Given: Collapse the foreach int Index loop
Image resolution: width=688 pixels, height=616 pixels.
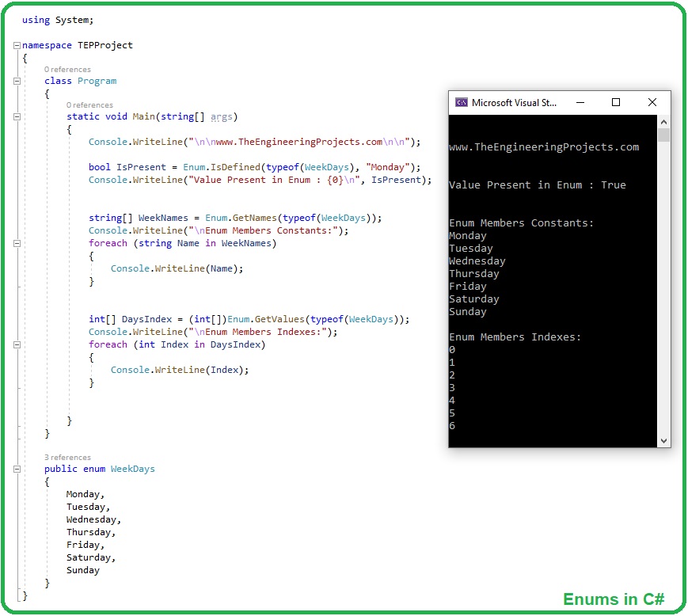Looking at the screenshot, I should point(17,345).
